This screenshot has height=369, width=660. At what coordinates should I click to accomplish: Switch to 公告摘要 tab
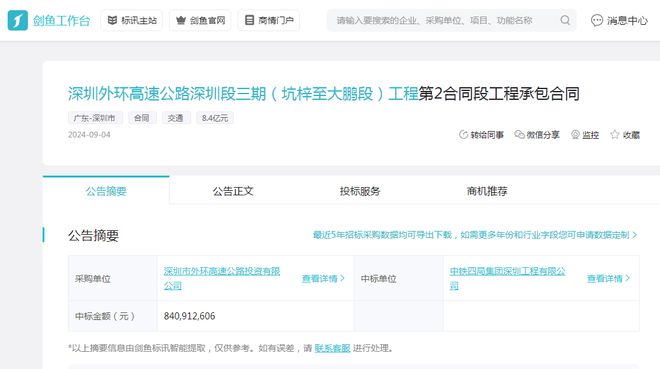106,191
